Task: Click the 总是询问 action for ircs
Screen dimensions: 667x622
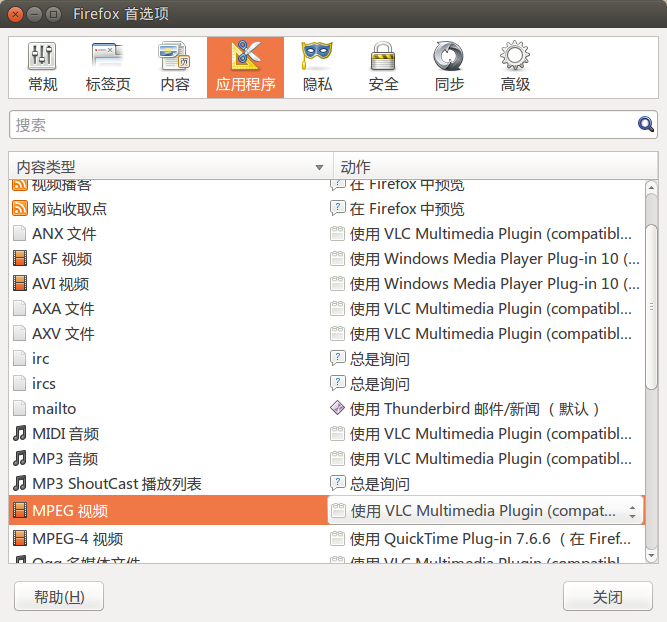Action: [x=379, y=384]
